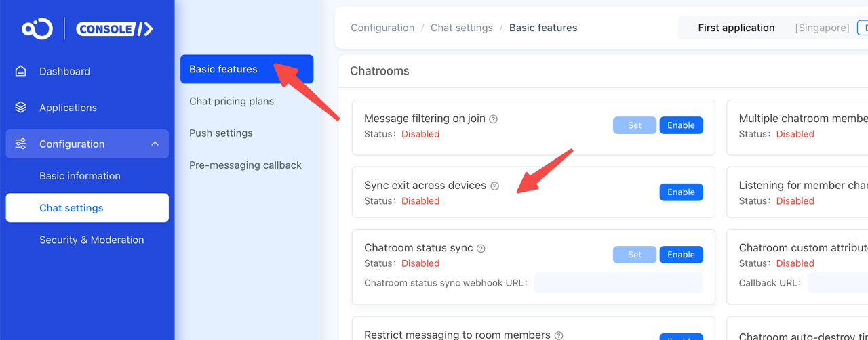Screen dimensions: 868x340
Task: Show help for Chatroom status sync
Action: 481,249
